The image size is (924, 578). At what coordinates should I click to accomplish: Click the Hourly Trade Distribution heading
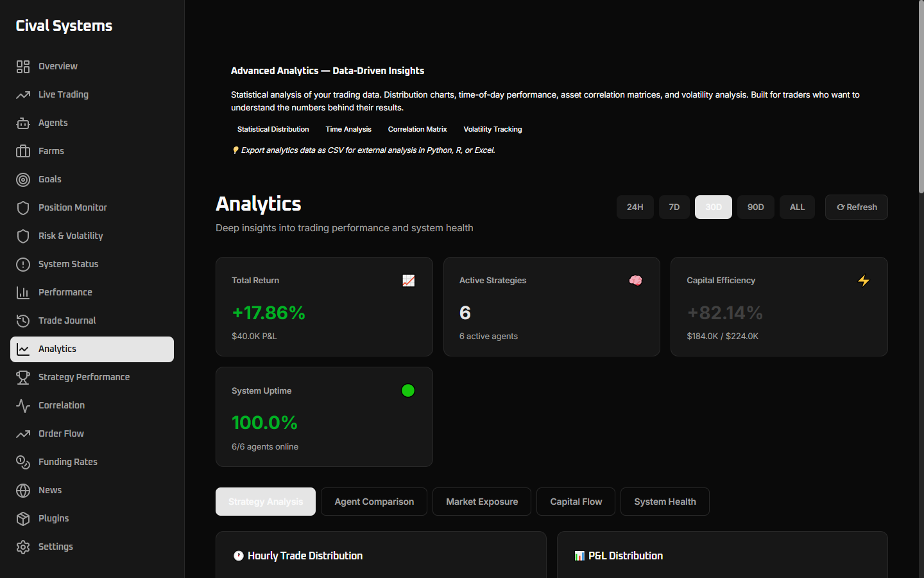[x=305, y=556]
